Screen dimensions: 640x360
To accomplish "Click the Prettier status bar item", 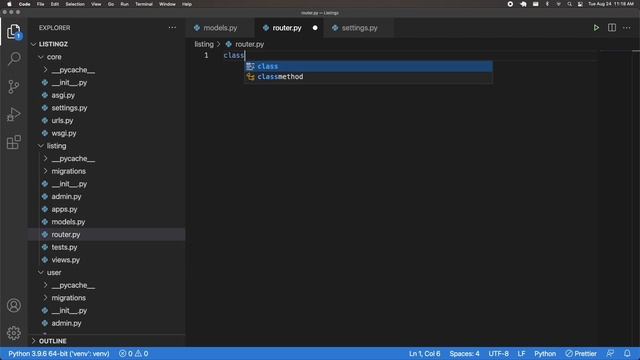I will 581,353.
